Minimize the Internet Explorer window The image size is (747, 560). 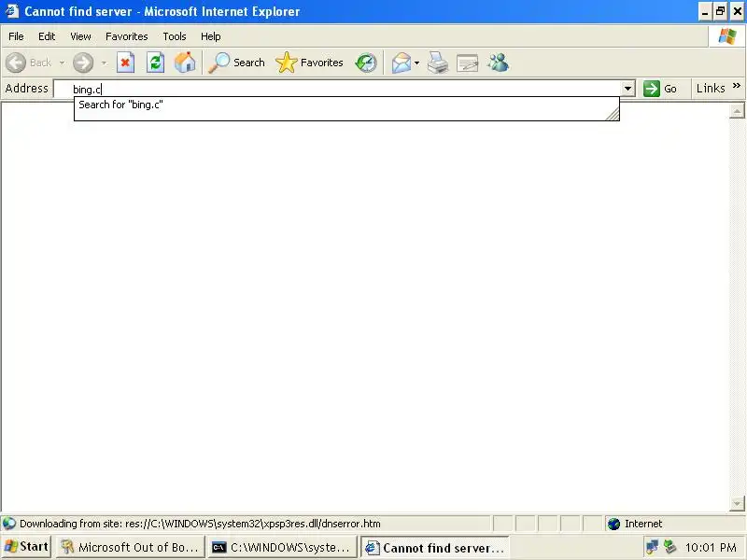pos(705,11)
